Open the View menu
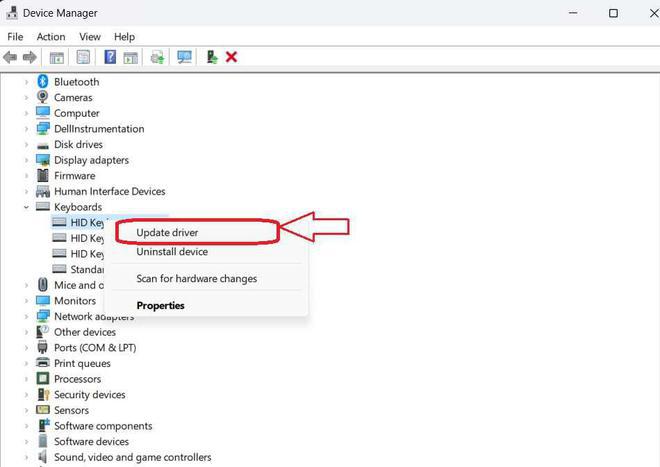660x467 pixels. (x=90, y=37)
